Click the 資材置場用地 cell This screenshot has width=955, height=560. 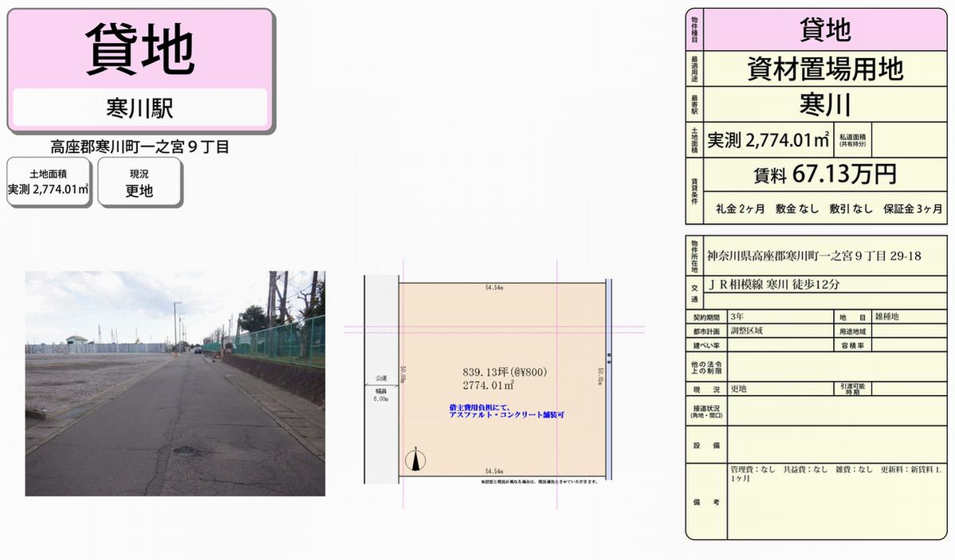[x=825, y=69]
